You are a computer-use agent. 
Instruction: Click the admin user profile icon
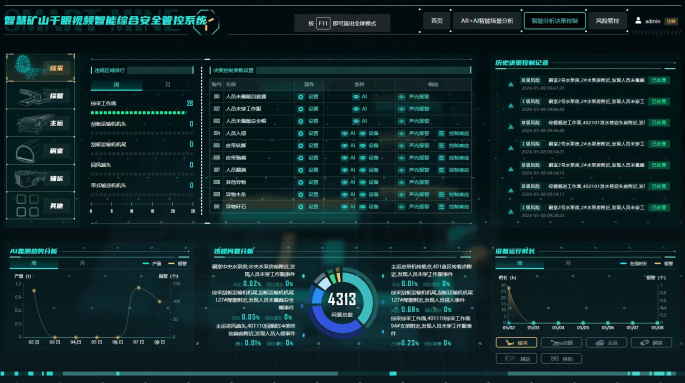click(x=638, y=21)
